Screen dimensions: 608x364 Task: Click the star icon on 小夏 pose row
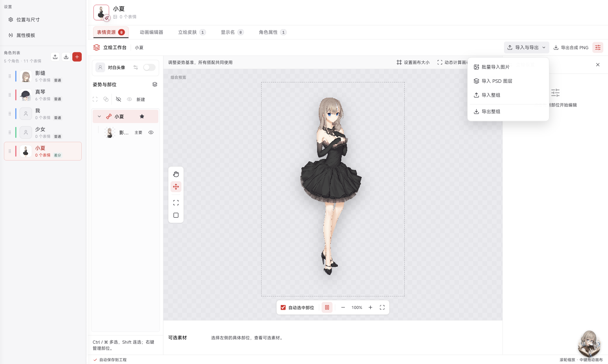[142, 116]
